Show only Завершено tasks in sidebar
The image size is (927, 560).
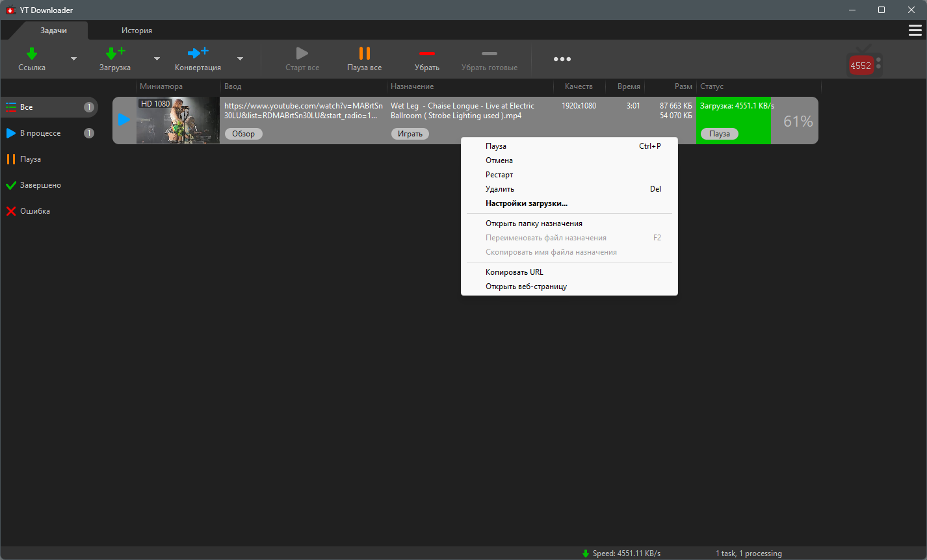(40, 185)
